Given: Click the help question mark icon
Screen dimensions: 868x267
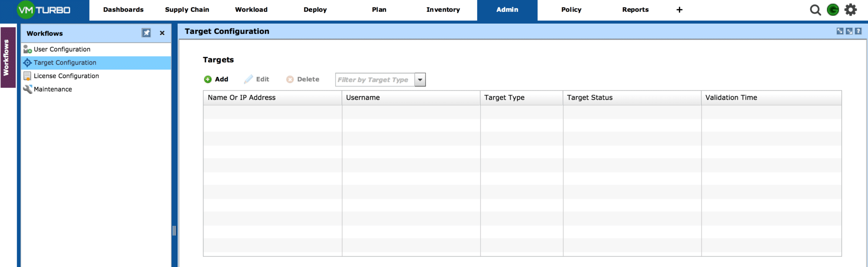Looking at the screenshot, I should coord(858,31).
